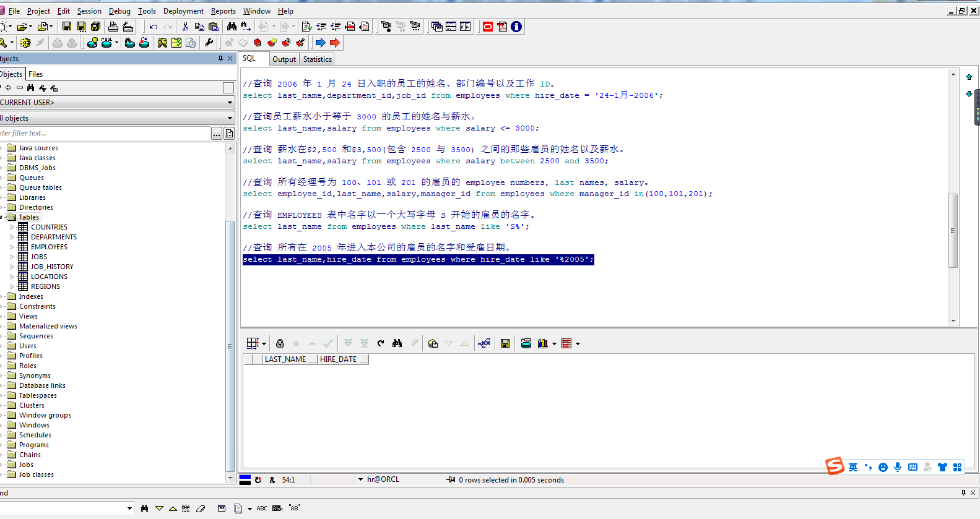Click the Paste clipboard icon

click(214, 27)
